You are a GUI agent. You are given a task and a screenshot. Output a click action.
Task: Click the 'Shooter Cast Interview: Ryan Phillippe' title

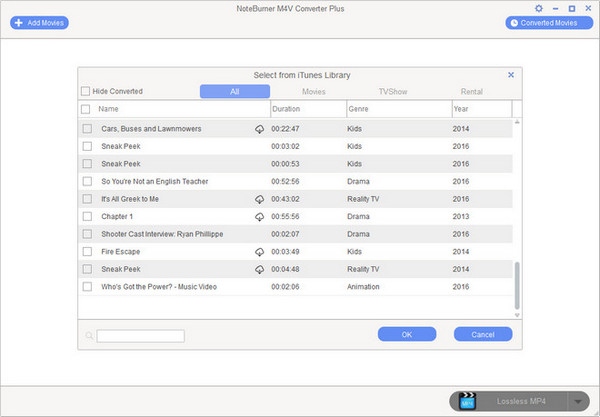click(162, 234)
